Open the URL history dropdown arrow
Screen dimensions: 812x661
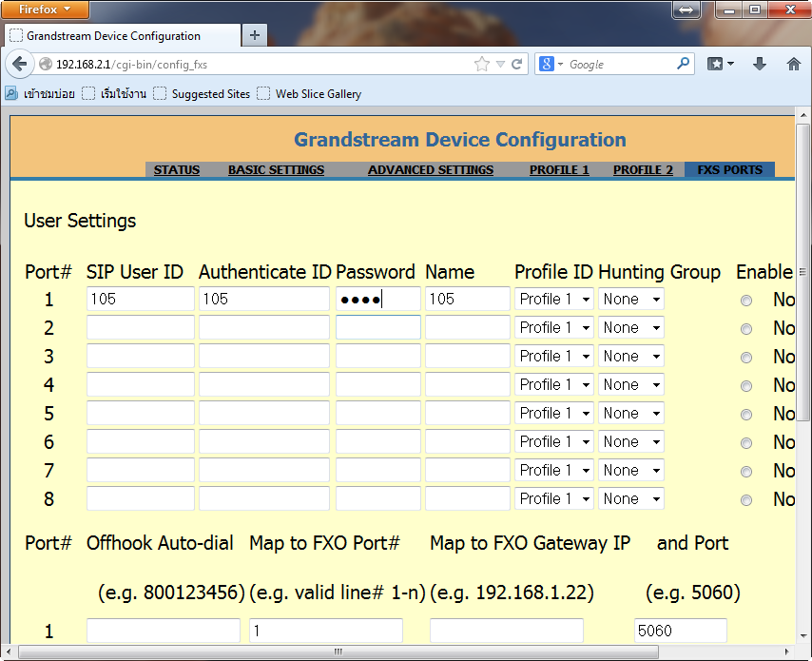(x=500, y=65)
